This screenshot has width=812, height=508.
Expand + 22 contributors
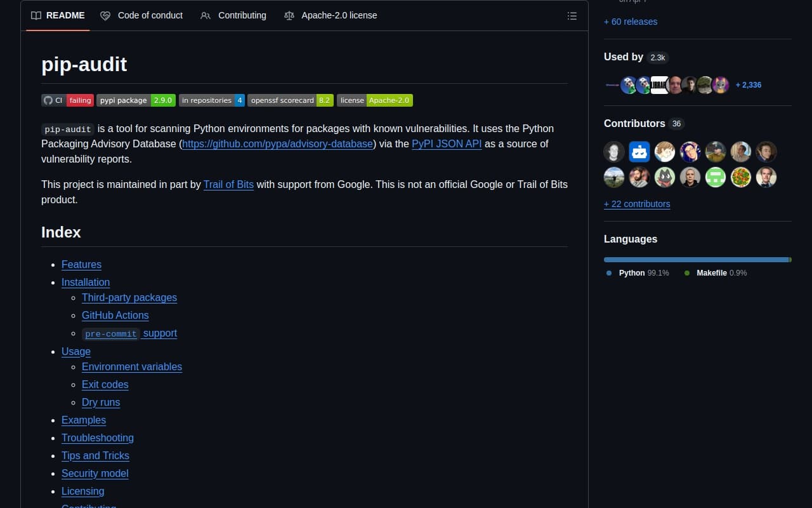click(637, 204)
